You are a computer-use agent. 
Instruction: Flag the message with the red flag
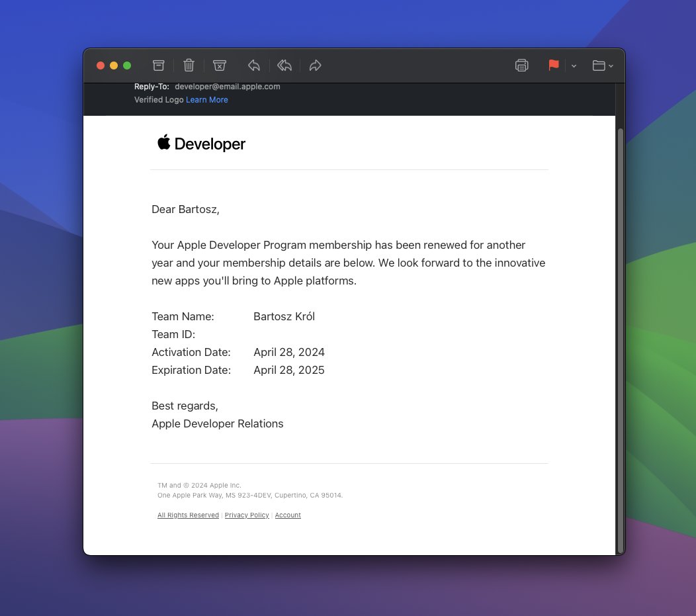554,66
